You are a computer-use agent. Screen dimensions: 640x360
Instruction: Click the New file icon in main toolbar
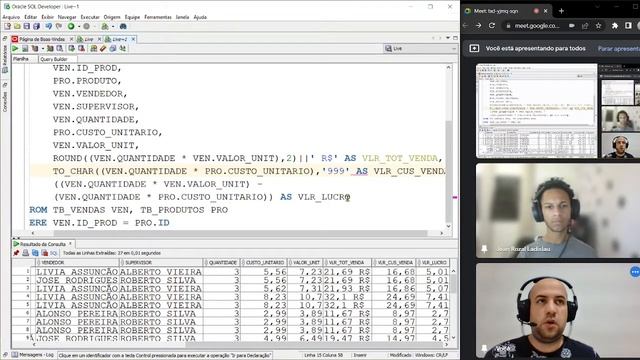pos(7,27)
